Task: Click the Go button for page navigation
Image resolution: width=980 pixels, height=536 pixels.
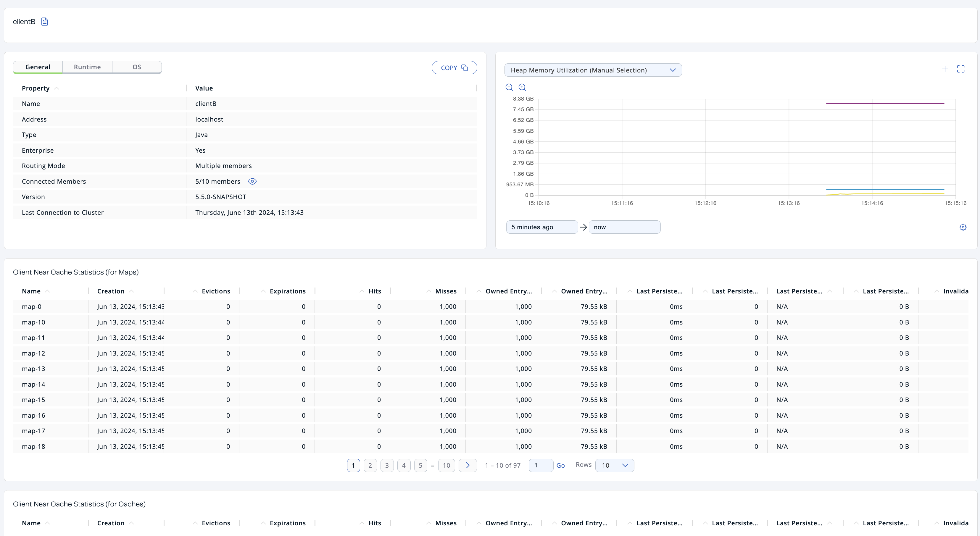Action: click(560, 465)
